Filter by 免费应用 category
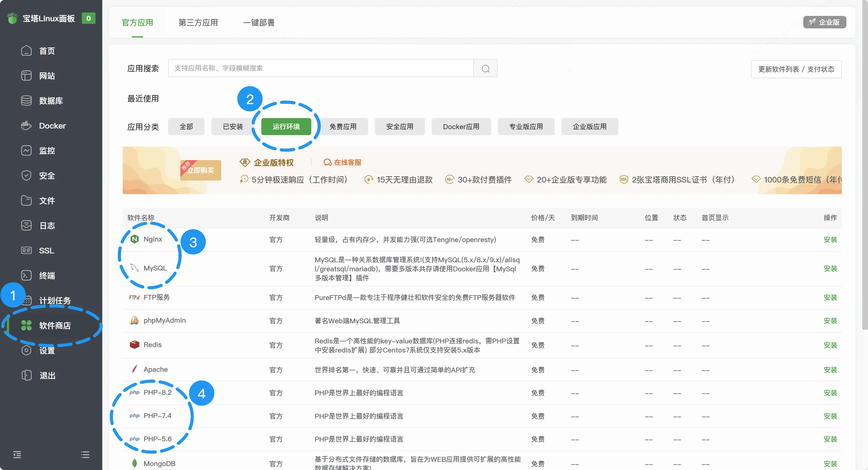Image resolution: width=868 pixels, height=470 pixels. click(343, 127)
